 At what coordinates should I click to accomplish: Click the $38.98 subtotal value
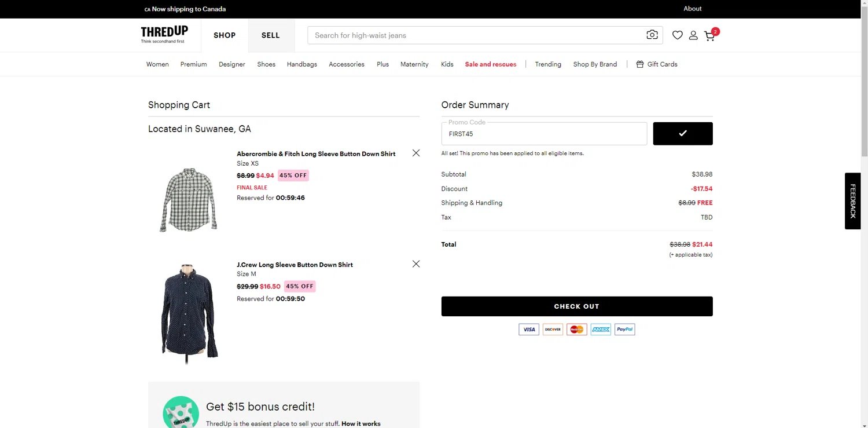pos(703,174)
